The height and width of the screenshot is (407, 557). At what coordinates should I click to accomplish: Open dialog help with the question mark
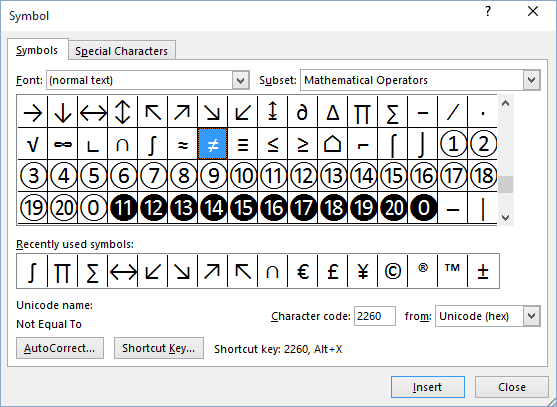coord(488,12)
